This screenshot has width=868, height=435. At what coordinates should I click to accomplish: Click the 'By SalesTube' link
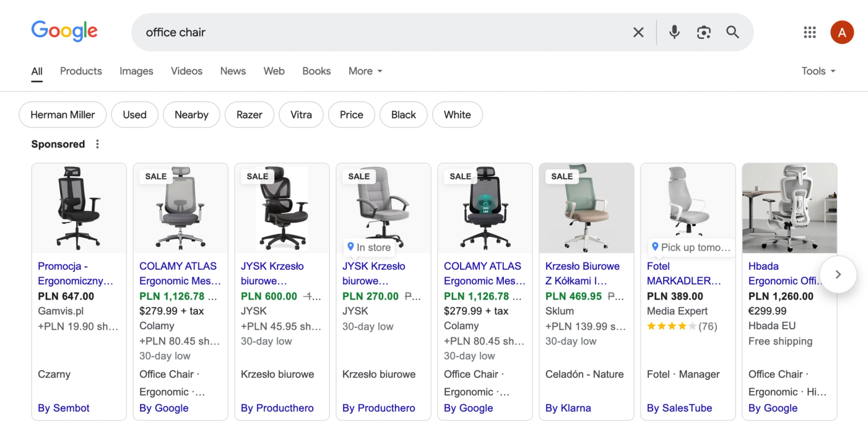click(x=680, y=408)
